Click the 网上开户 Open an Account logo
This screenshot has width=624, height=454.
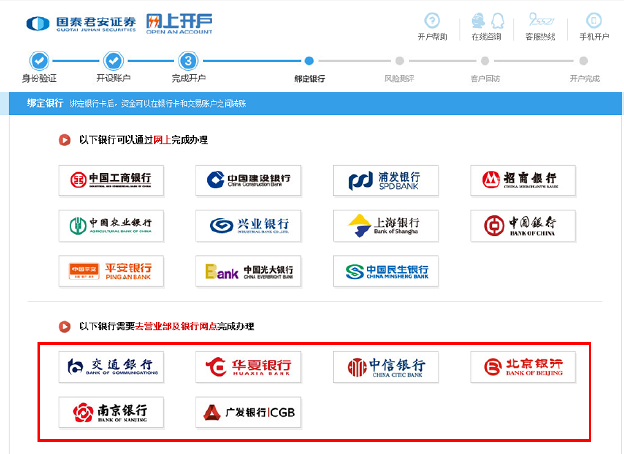click(x=179, y=24)
